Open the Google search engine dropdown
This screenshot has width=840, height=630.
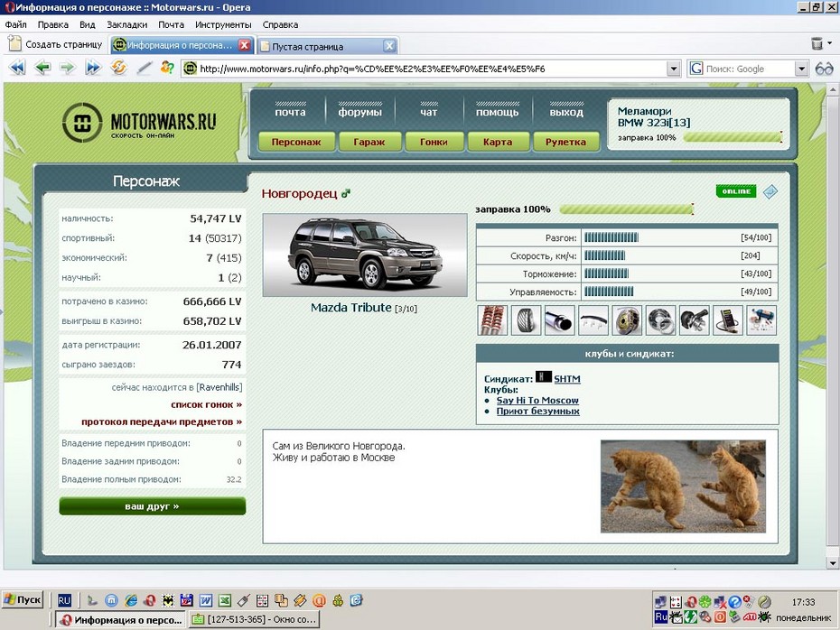click(801, 69)
